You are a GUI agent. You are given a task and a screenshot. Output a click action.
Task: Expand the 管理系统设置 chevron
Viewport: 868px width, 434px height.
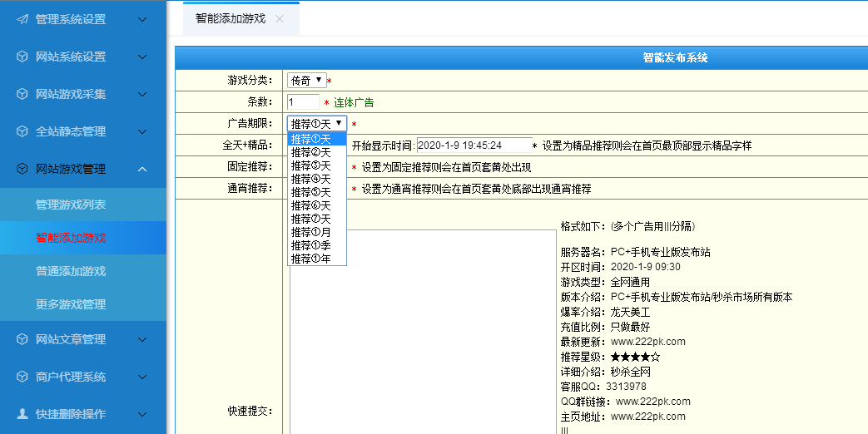pos(142,19)
